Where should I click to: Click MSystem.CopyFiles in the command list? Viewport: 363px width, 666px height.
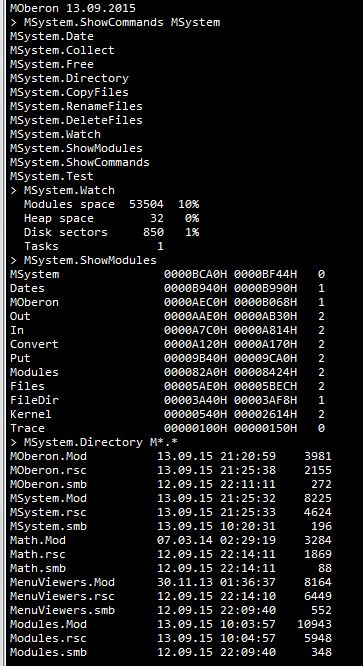tap(69, 93)
